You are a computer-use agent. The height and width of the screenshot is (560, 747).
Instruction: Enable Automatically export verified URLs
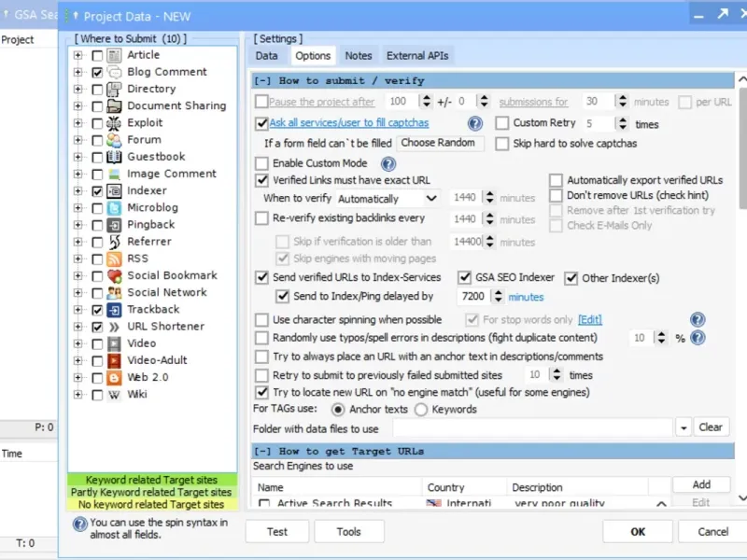tap(556, 180)
